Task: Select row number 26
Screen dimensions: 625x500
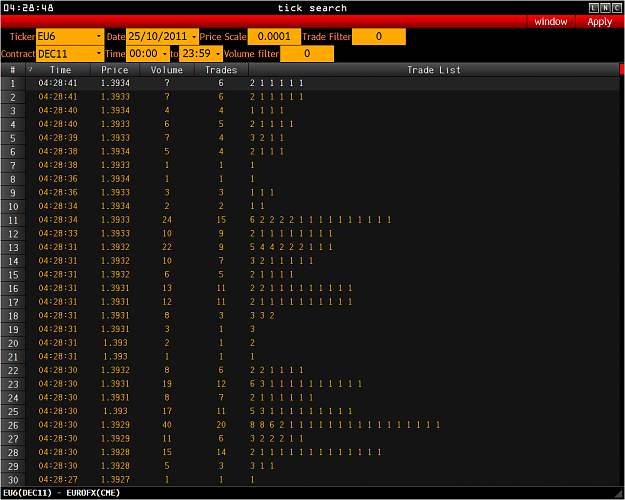Action: [13, 425]
